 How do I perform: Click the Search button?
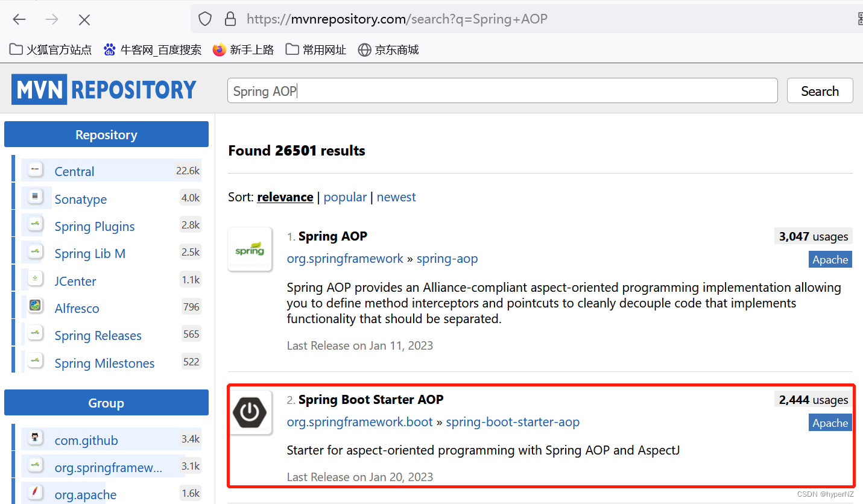(820, 91)
